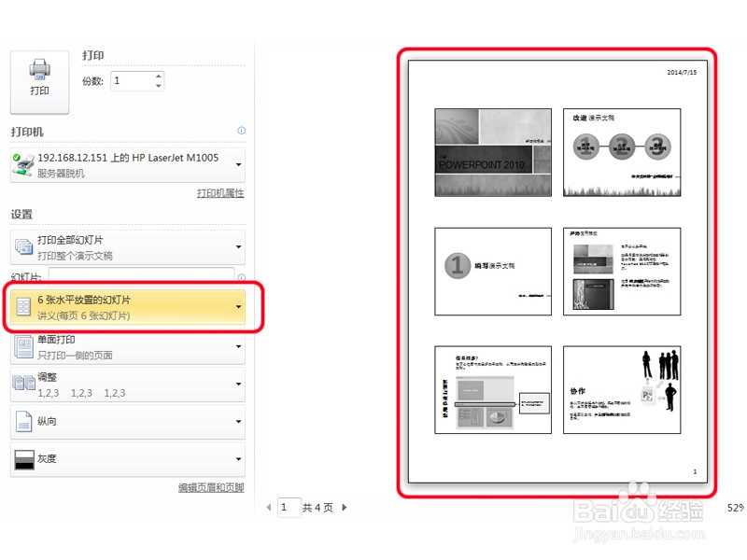Click into the copies number field
This screenshot has width=747, height=560.
pos(133,81)
